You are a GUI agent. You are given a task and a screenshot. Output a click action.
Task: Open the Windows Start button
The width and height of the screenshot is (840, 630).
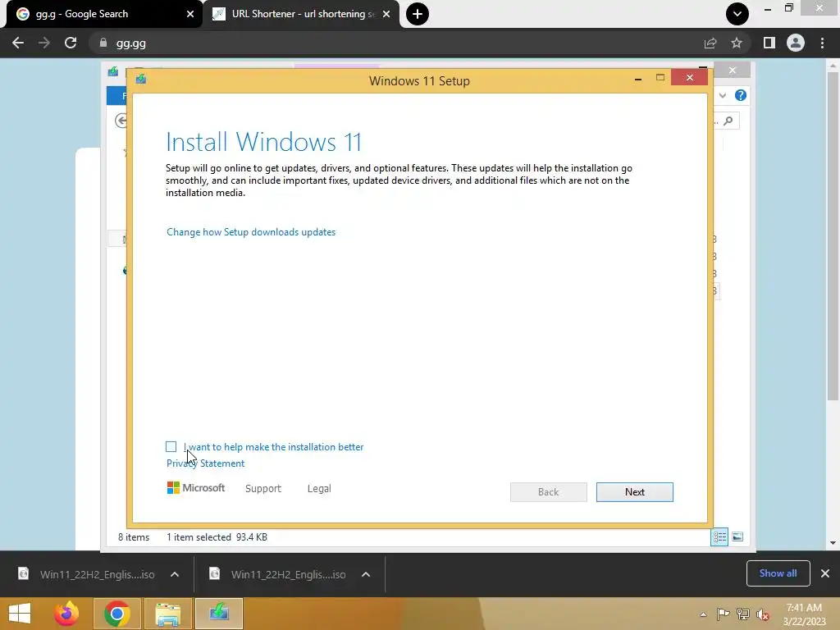point(20,614)
